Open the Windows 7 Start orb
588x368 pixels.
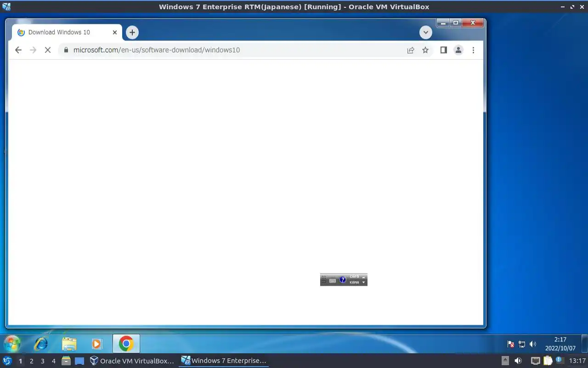point(12,344)
